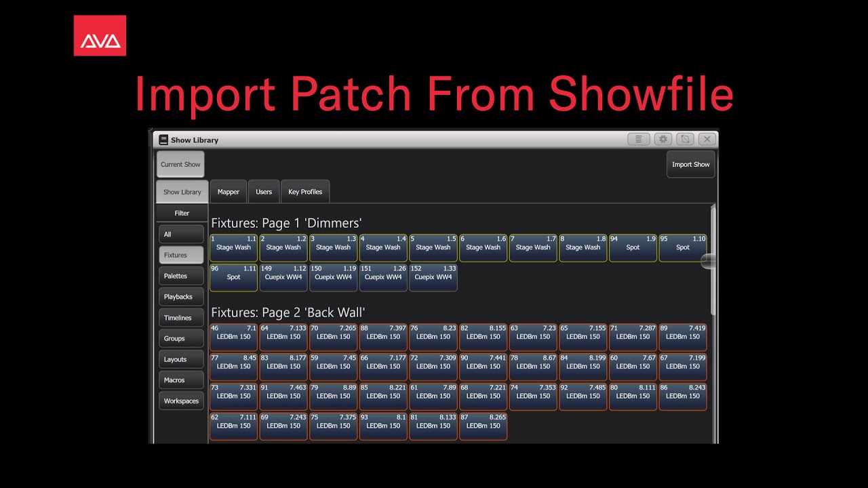Open window settings via the gear icon
This screenshot has height=488, width=868.
point(663,139)
